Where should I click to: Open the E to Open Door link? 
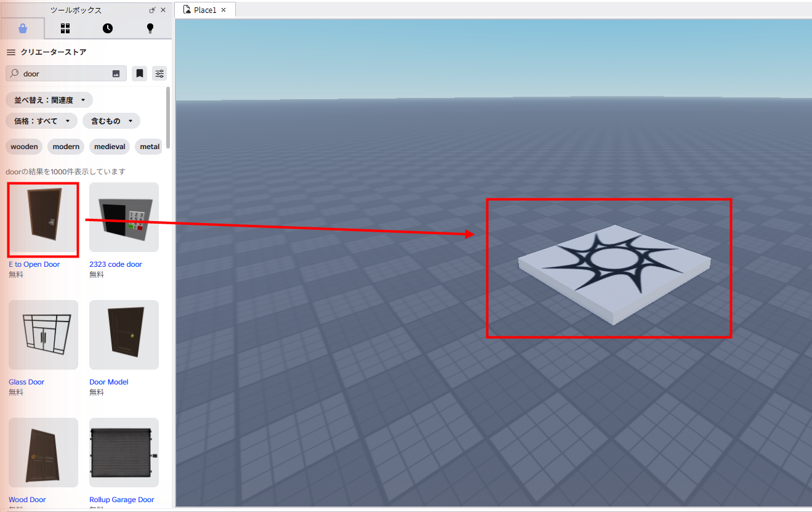click(34, 264)
